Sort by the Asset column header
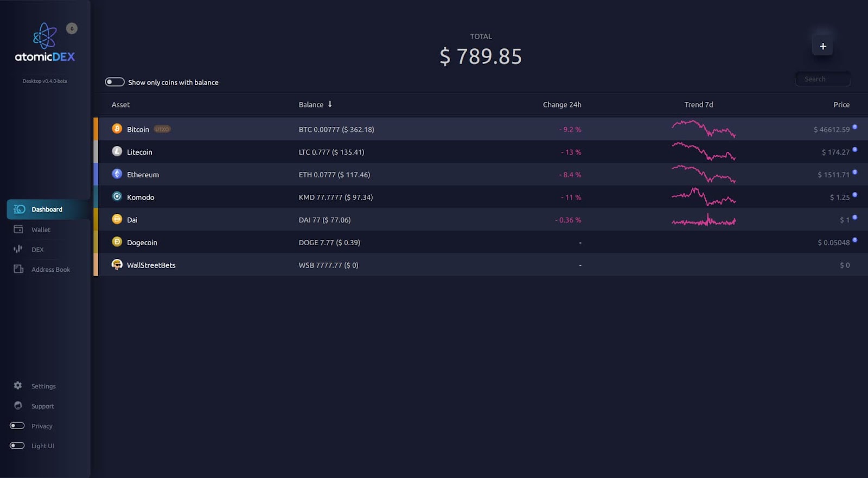Image resolution: width=868 pixels, height=478 pixels. click(x=120, y=105)
